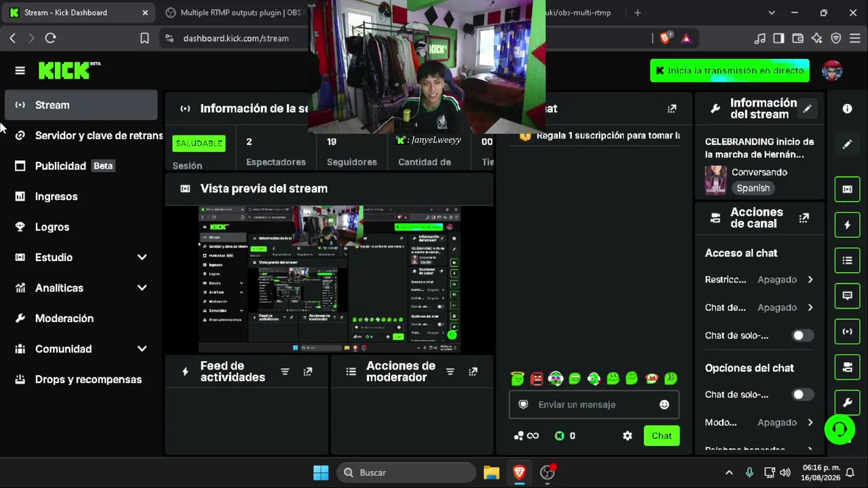Click the pencil icon in the right rail

pyautogui.click(x=847, y=144)
